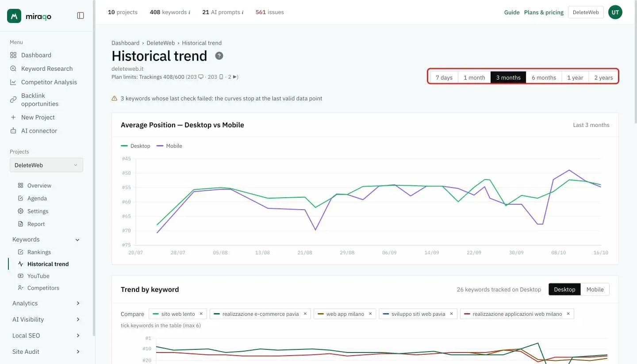This screenshot has height=364, width=637.
Task: Click the deleteweb.it domain text
Action: (127, 69)
